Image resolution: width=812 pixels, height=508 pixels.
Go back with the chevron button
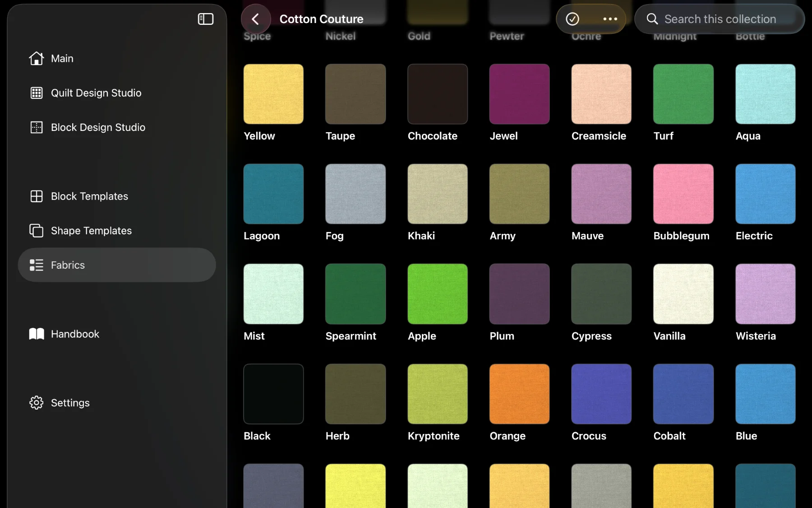[x=256, y=19]
